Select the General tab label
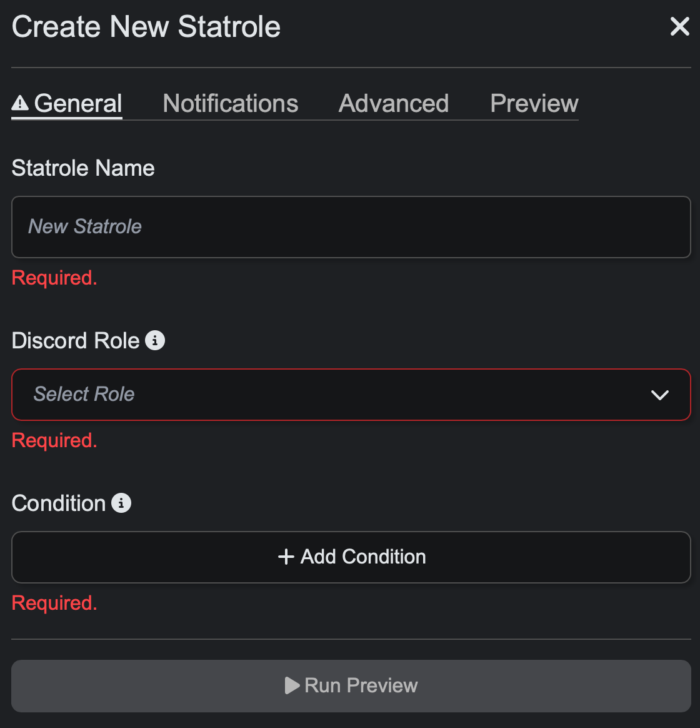The width and height of the screenshot is (700, 728). [78, 103]
